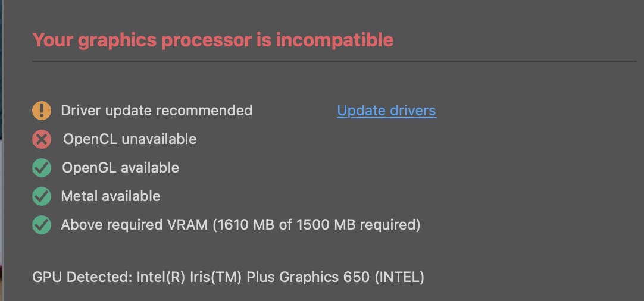
Task: Click the green checkmark beside OpenGL available
Action: 42,168
